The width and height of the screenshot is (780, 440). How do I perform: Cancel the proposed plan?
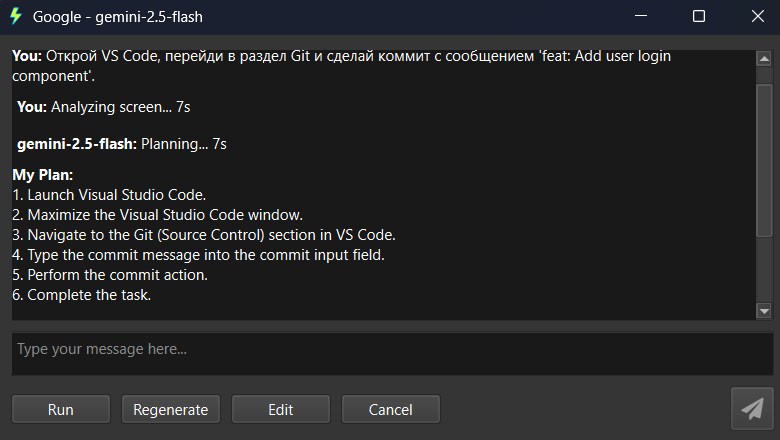tap(391, 409)
